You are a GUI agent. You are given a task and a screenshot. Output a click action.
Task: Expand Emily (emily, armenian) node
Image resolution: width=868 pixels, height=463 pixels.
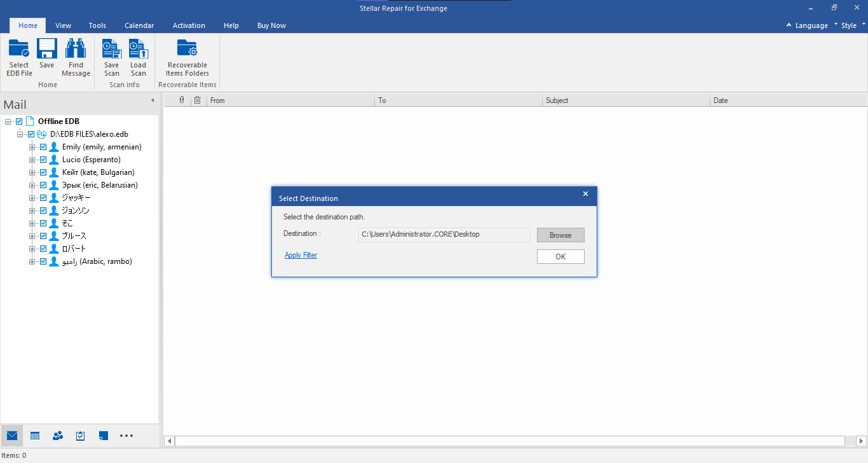(32, 147)
